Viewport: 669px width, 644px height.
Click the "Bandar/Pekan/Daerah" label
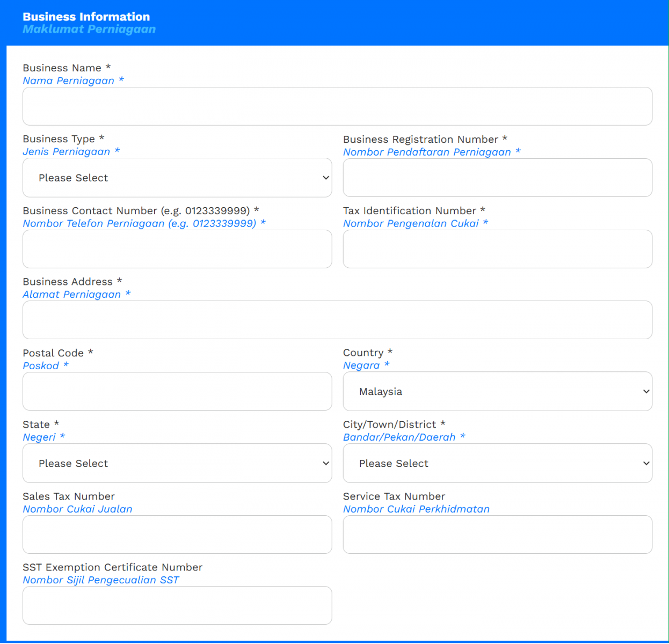[399, 437]
